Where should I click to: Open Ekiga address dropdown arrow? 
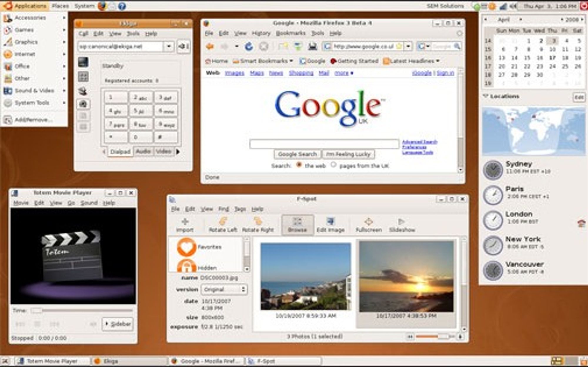(169, 46)
